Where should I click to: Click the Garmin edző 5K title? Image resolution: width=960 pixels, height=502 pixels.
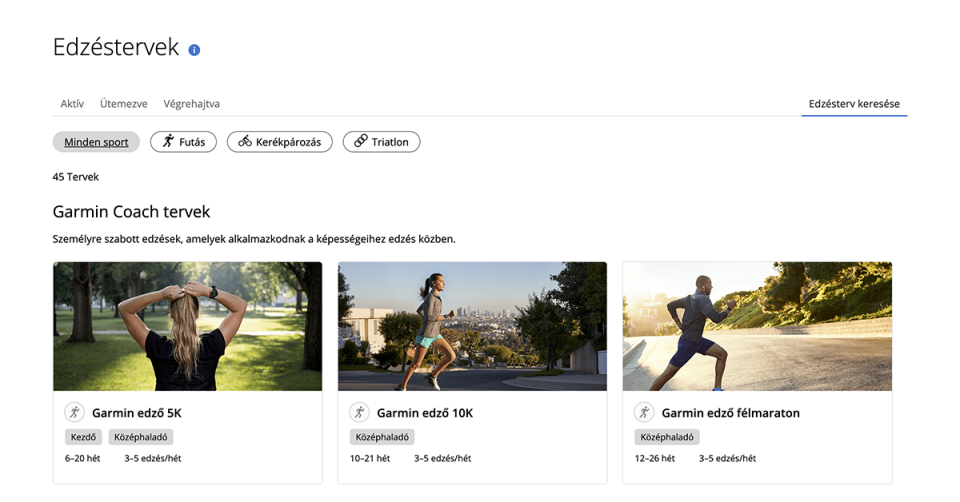137,413
